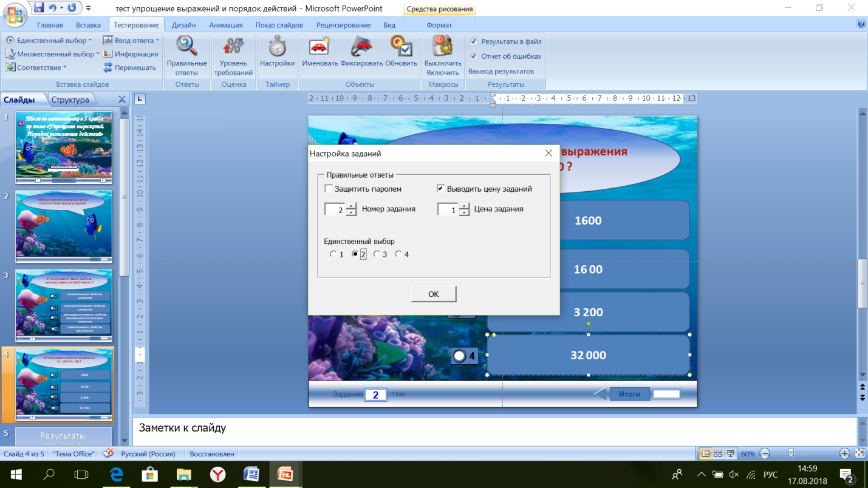This screenshot has width=868, height=488.
Task: Click the Итоги button on the slide
Action: tap(630, 394)
